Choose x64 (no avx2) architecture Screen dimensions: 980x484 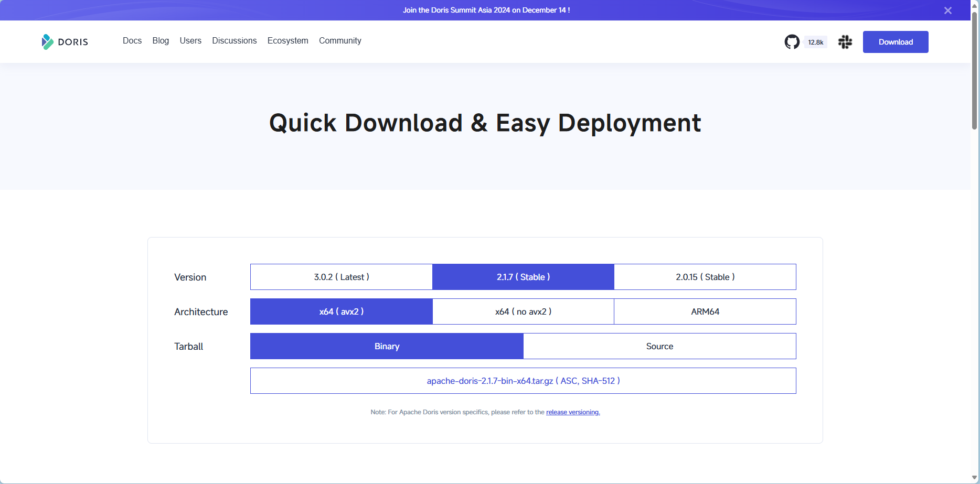pos(523,311)
